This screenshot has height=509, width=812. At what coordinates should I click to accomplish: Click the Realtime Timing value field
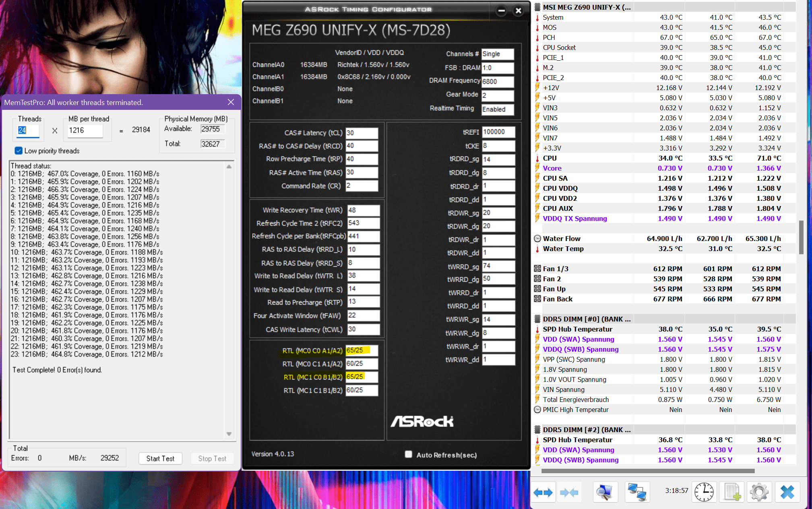click(x=498, y=109)
